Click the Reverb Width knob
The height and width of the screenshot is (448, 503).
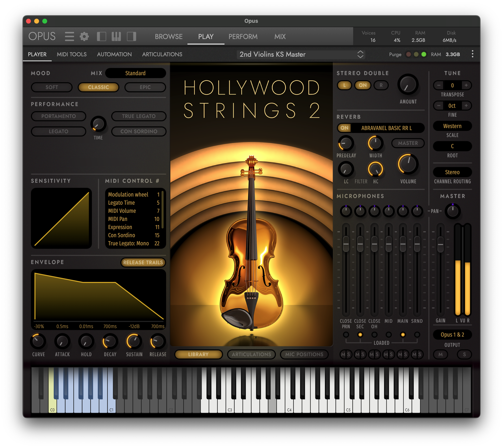[x=376, y=143]
